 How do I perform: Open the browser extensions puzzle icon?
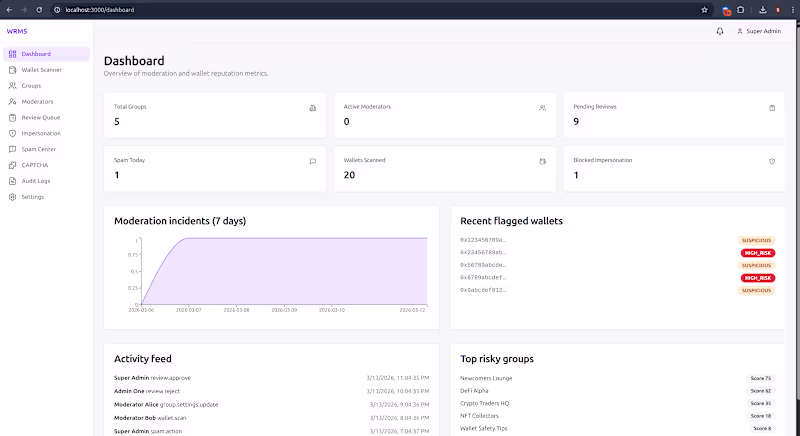pyautogui.click(x=741, y=10)
